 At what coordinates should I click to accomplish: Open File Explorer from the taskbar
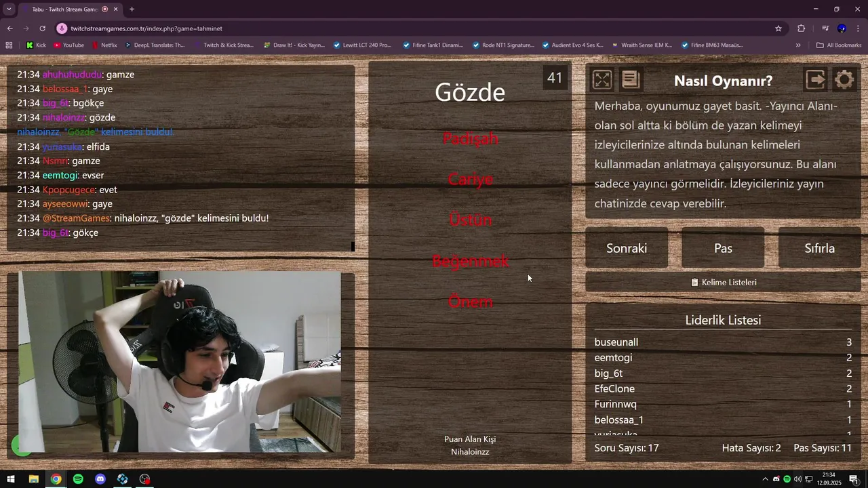(x=33, y=479)
